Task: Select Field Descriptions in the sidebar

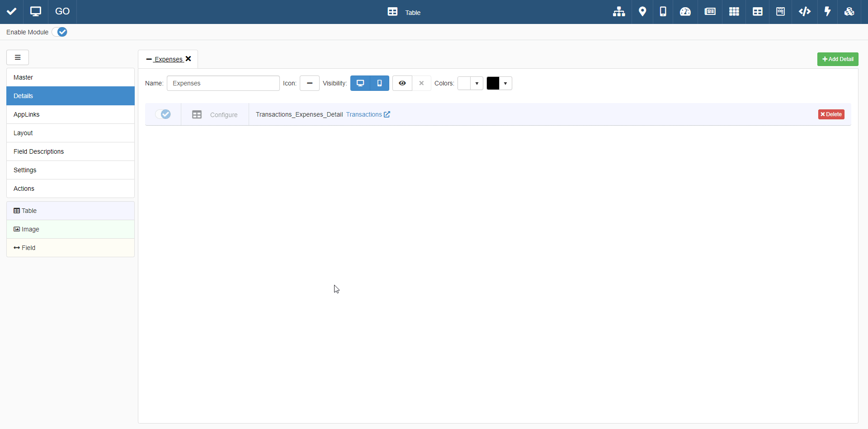Action: 38,151
